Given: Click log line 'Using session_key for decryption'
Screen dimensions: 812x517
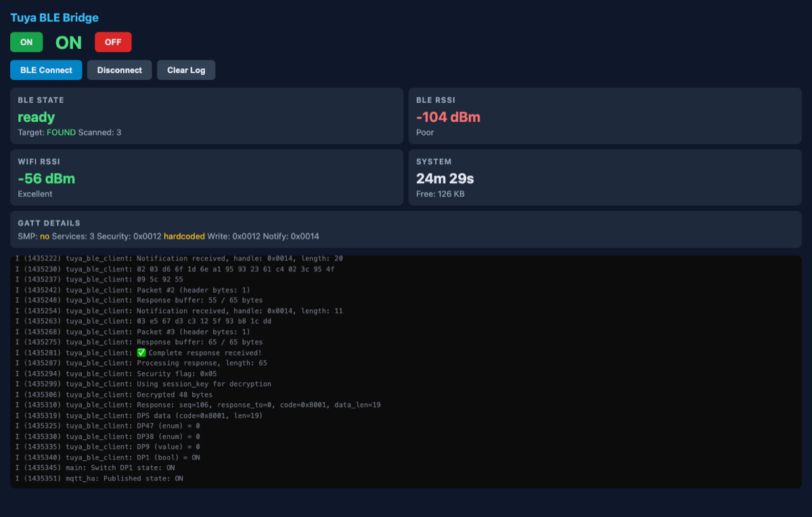Looking at the screenshot, I should click(143, 384).
